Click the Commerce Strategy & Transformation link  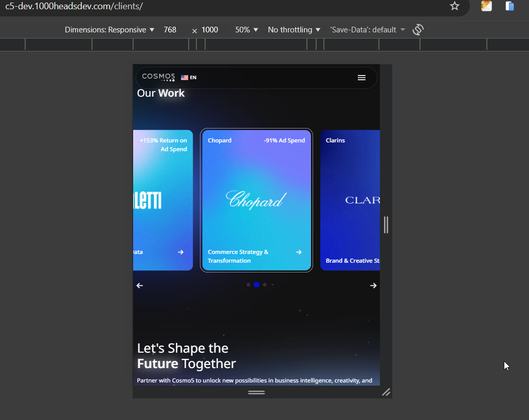tap(238, 257)
